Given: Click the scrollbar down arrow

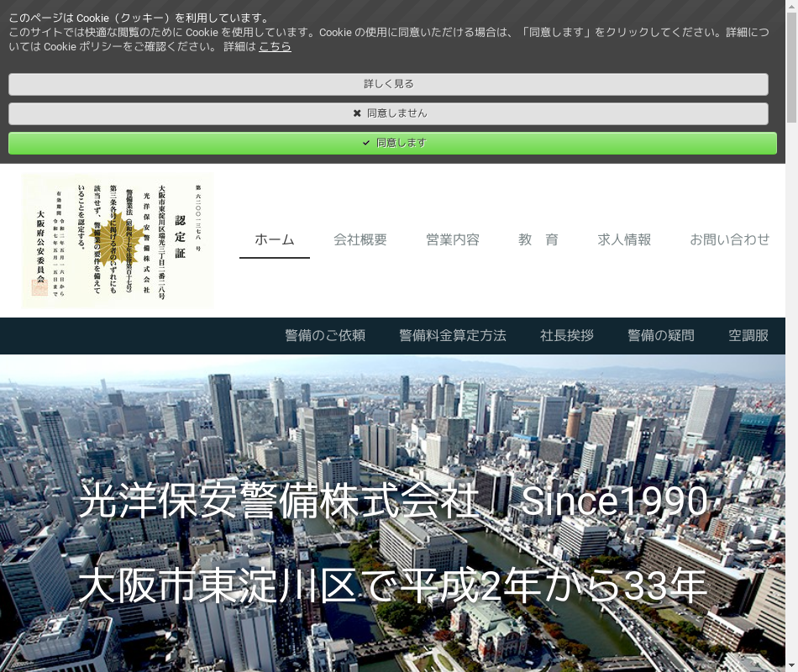Looking at the screenshot, I should coord(791,666).
